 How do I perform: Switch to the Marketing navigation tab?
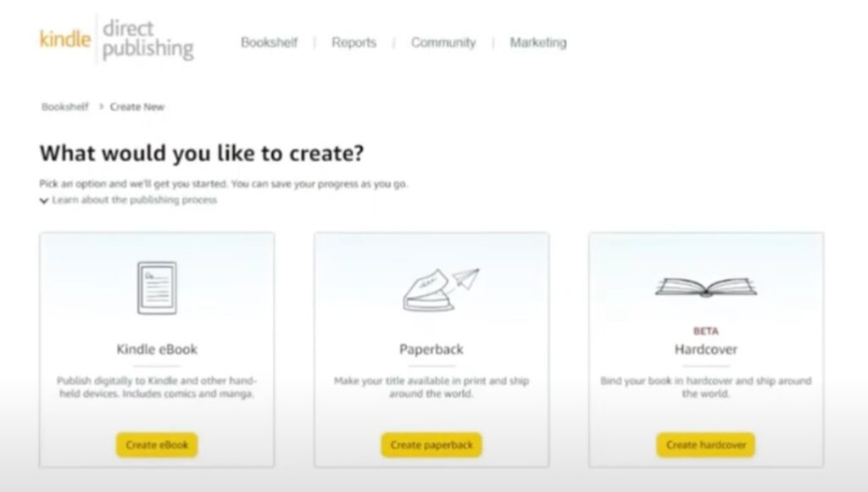(x=538, y=42)
